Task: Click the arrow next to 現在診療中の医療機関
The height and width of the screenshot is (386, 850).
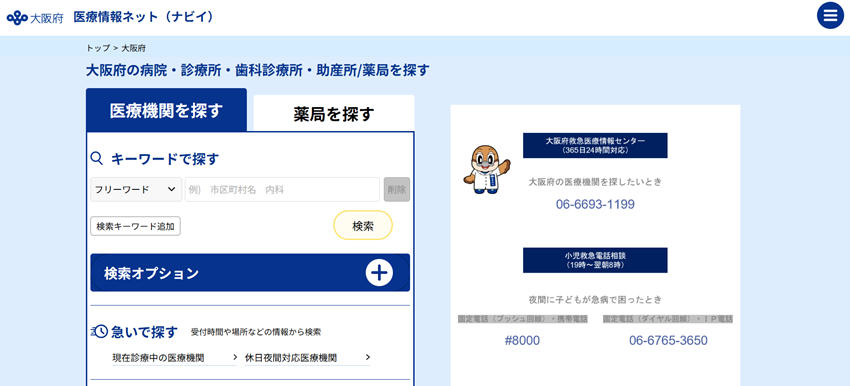Action: (x=235, y=357)
